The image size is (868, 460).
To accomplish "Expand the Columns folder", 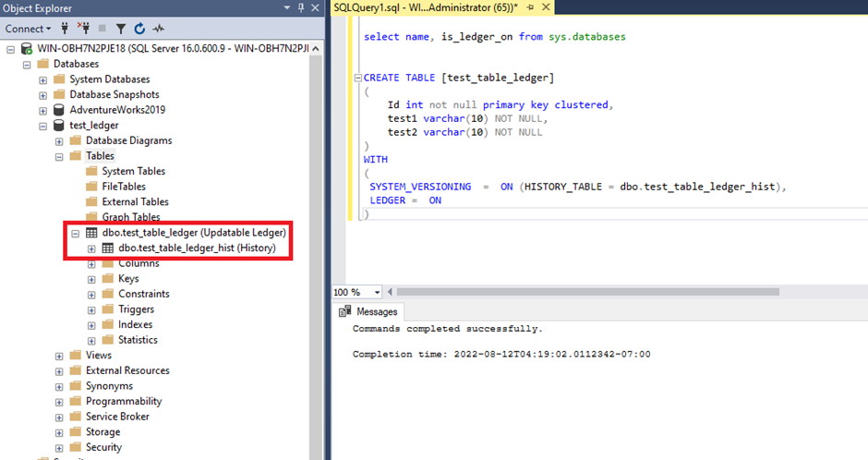I will tap(91, 264).
